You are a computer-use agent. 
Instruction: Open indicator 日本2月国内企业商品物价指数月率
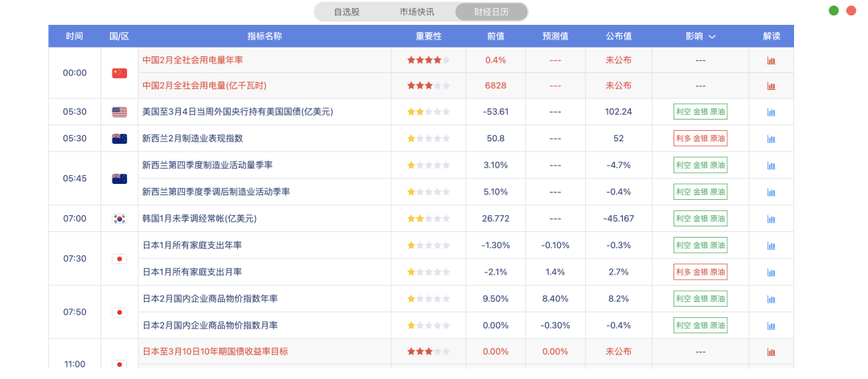[210, 325]
